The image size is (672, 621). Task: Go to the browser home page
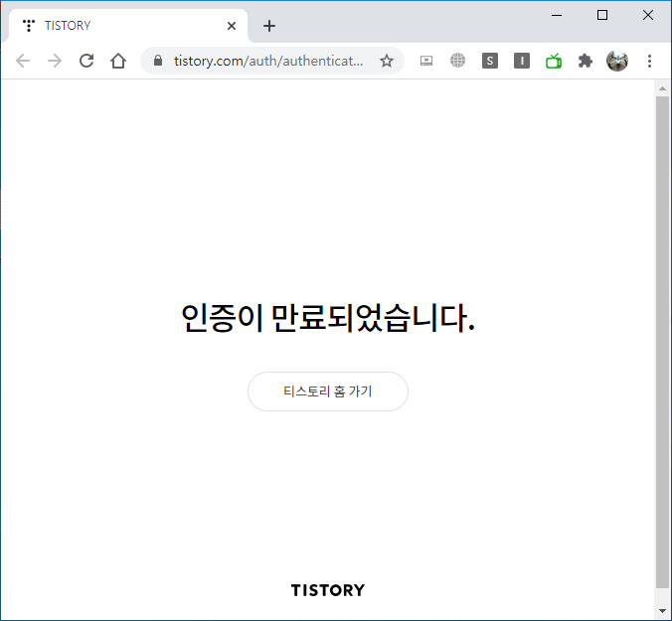tap(118, 61)
